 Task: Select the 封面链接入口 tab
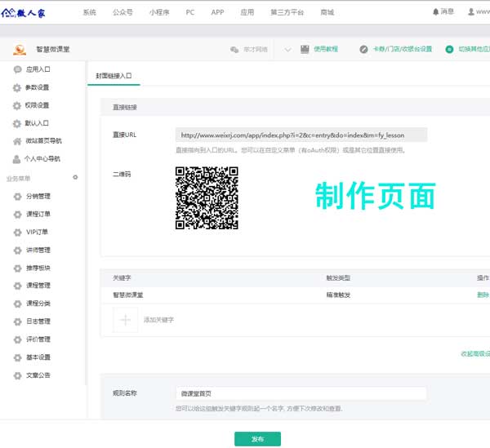(x=114, y=76)
